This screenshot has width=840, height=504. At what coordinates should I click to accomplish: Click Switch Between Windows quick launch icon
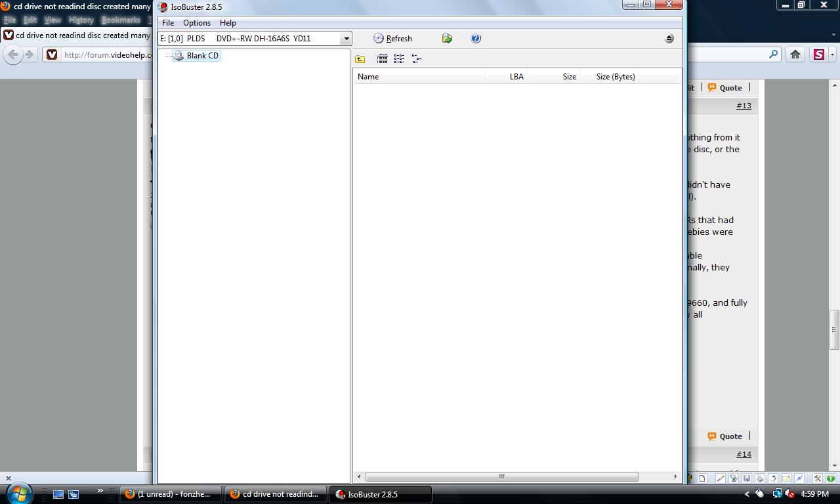(73, 494)
